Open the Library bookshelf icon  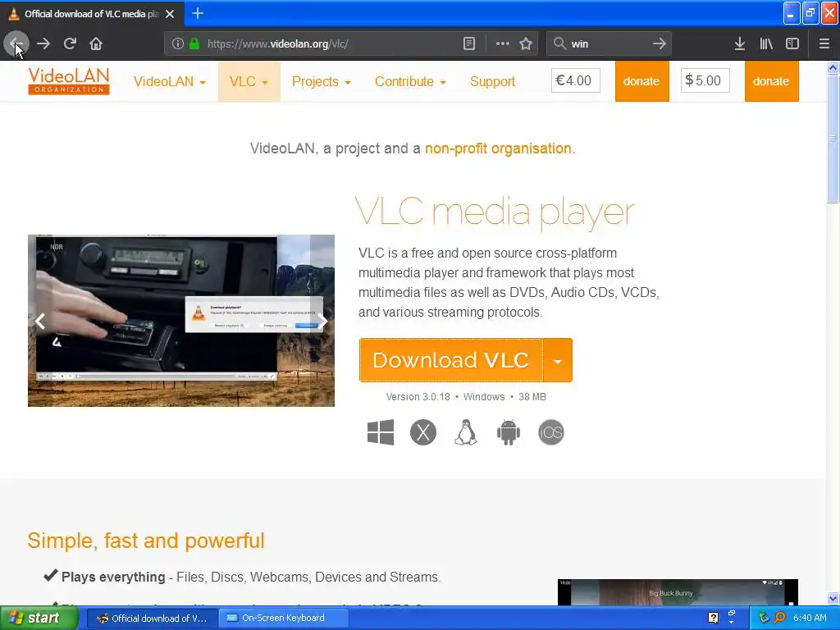click(x=766, y=43)
